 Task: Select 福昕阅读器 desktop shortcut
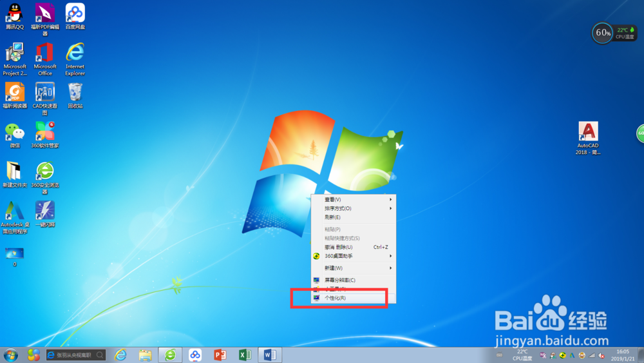click(x=15, y=95)
